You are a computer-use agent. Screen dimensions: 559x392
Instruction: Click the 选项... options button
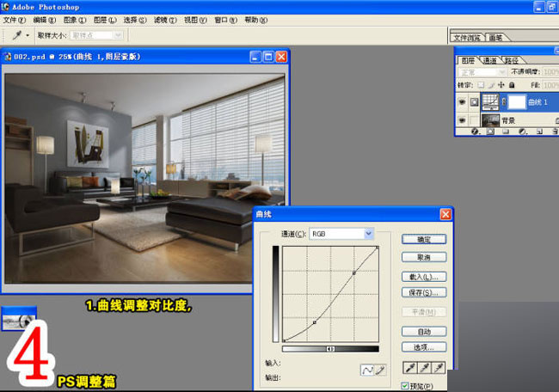tap(424, 347)
